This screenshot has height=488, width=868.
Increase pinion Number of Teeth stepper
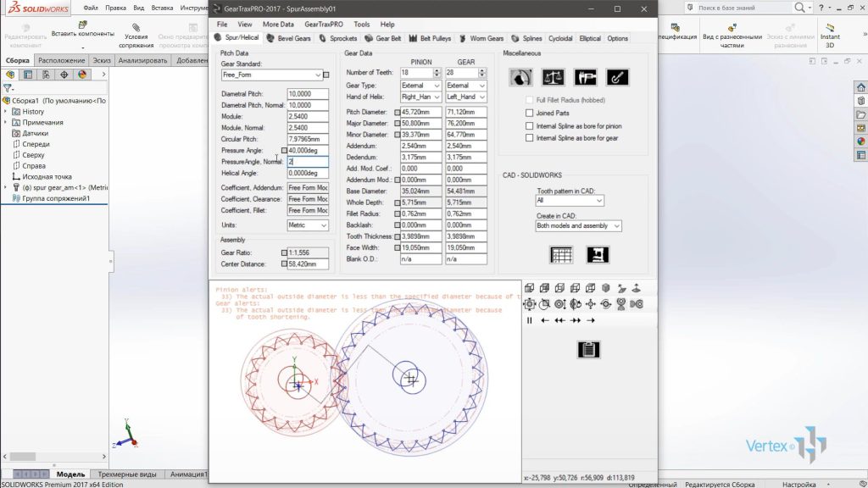437,70
